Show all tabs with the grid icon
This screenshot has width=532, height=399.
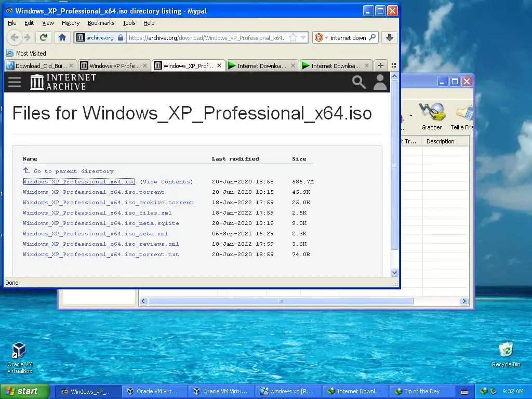coord(394,65)
